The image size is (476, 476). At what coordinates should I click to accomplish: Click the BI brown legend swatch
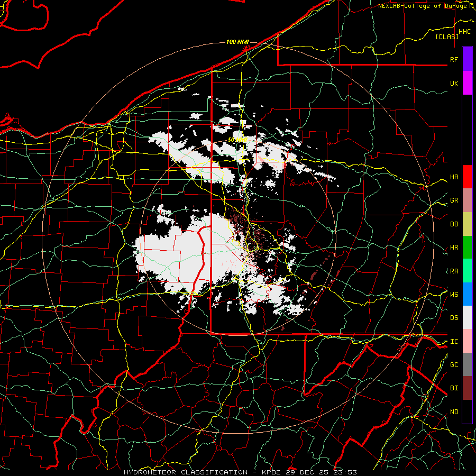(467, 388)
